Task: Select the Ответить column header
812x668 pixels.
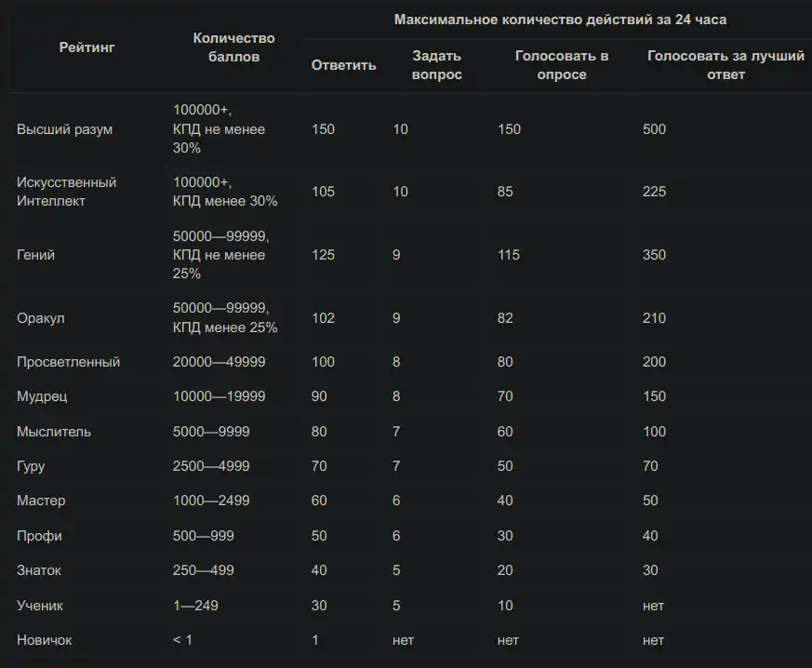Action: coord(343,65)
